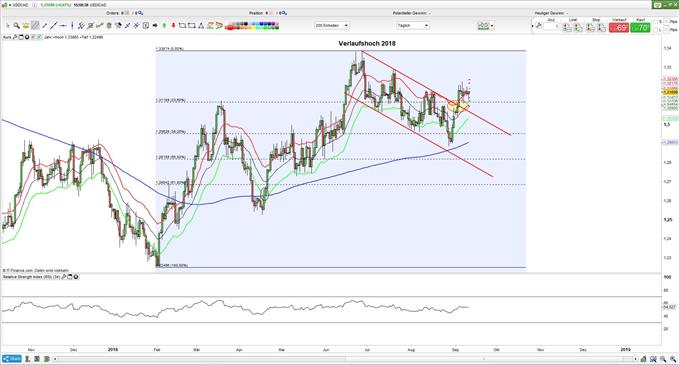Screen dimensions: 679x365
Task: Select the magnifier zoom tool
Action: 16,26
